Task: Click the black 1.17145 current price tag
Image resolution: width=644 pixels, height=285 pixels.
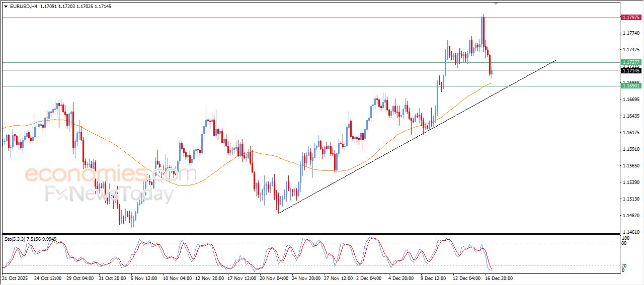Action: (631, 71)
